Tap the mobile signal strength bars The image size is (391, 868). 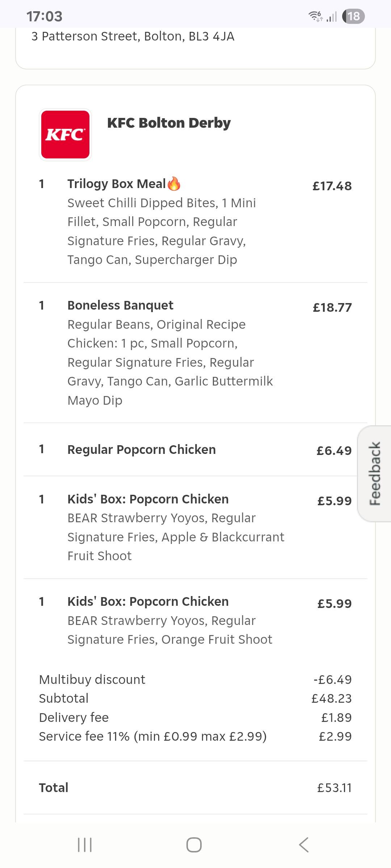[x=332, y=17]
